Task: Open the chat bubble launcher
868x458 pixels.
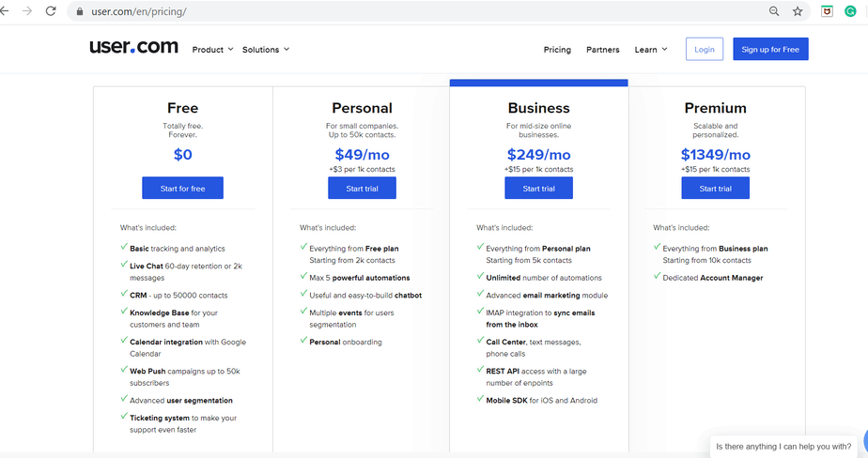Action: click(x=862, y=443)
